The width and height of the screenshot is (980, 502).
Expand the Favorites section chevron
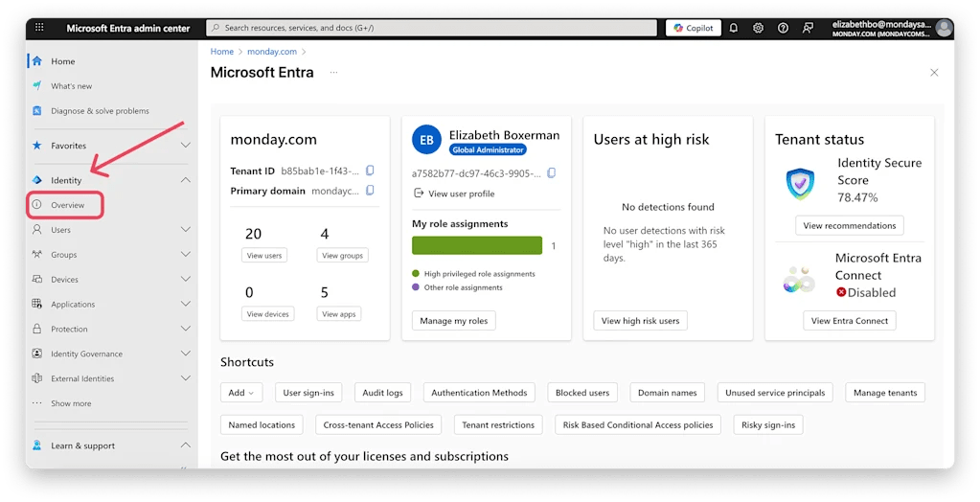(186, 145)
